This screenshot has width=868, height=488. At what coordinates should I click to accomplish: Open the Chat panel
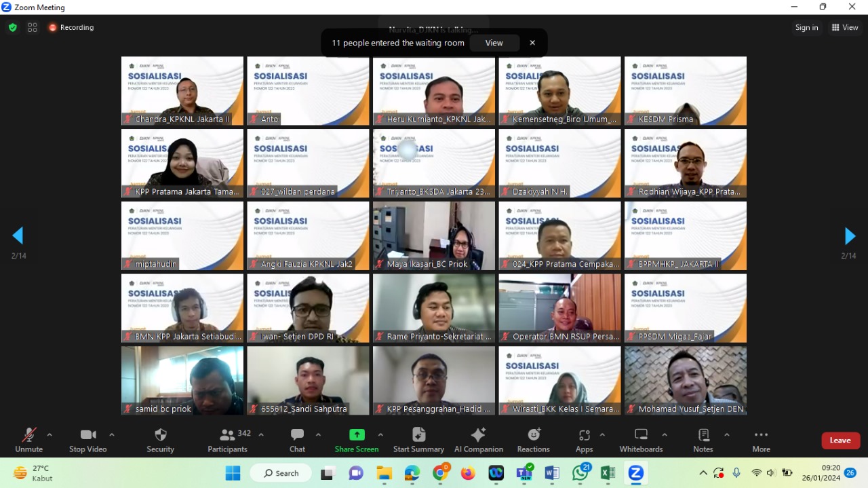(x=297, y=440)
